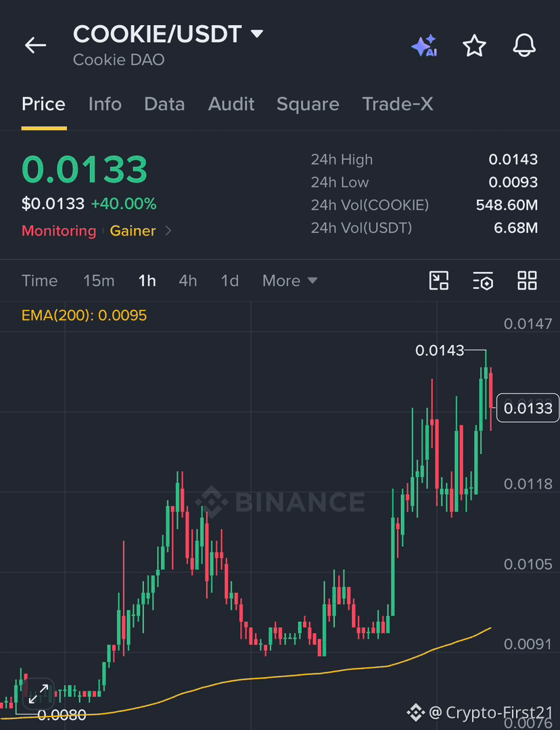Tap the 0.0091 axis price label

(x=528, y=644)
